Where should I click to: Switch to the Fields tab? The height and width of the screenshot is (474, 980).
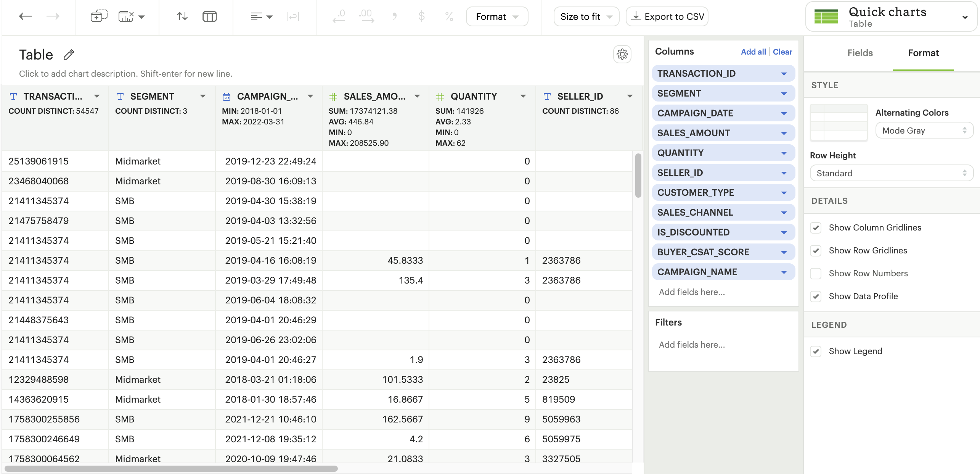point(860,53)
